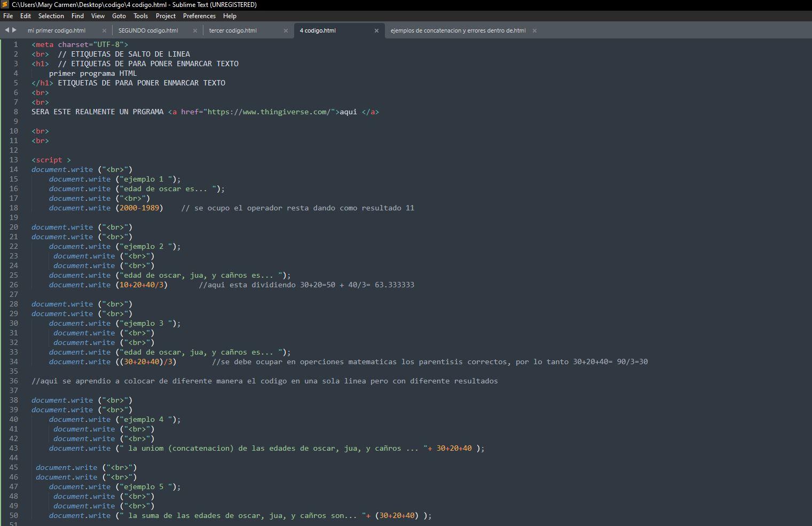812x526 pixels.
Task: Open the Tools menu
Action: pyautogui.click(x=140, y=16)
